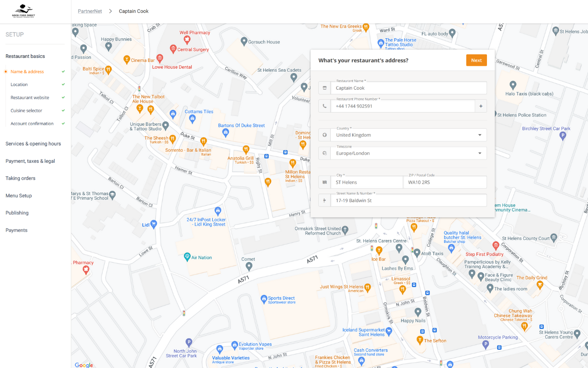Go to Cuisine selector step
The width and height of the screenshot is (588, 368).
tap(26, 111)
